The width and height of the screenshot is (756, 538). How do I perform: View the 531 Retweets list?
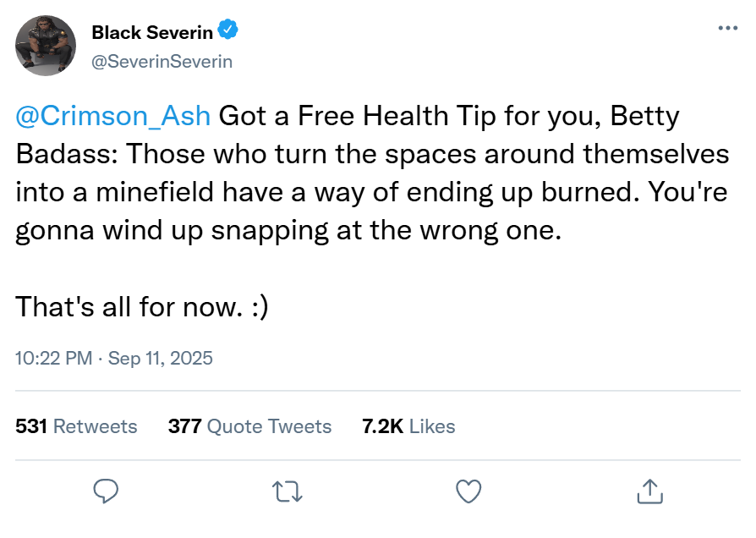[x=76, y=426]
